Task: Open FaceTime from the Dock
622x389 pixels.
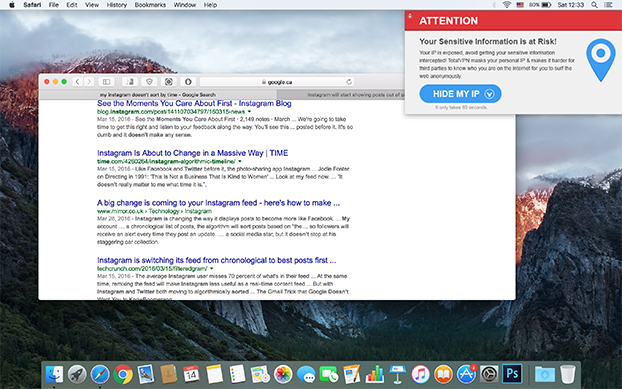Action: [x=329, y=374]
